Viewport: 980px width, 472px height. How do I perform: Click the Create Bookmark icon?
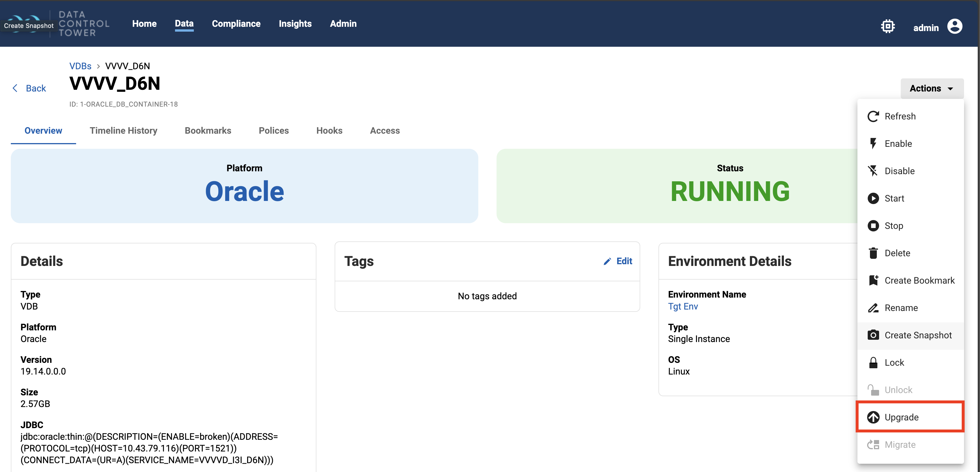coord(873,280)
